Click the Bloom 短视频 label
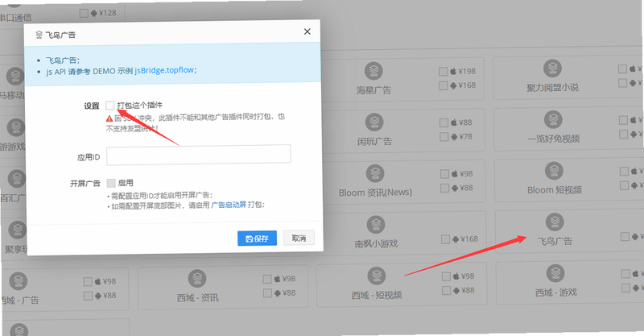 click(x=555, y=190)
